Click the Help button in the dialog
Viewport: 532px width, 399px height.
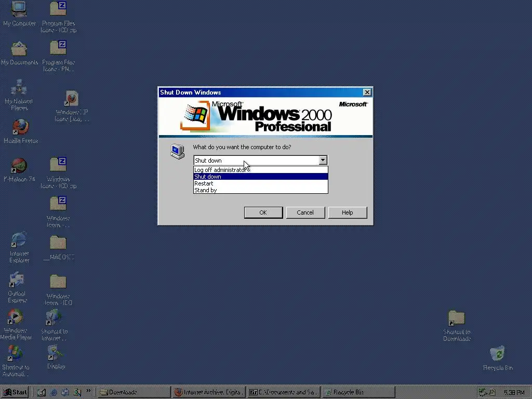[x=348, y=212]
